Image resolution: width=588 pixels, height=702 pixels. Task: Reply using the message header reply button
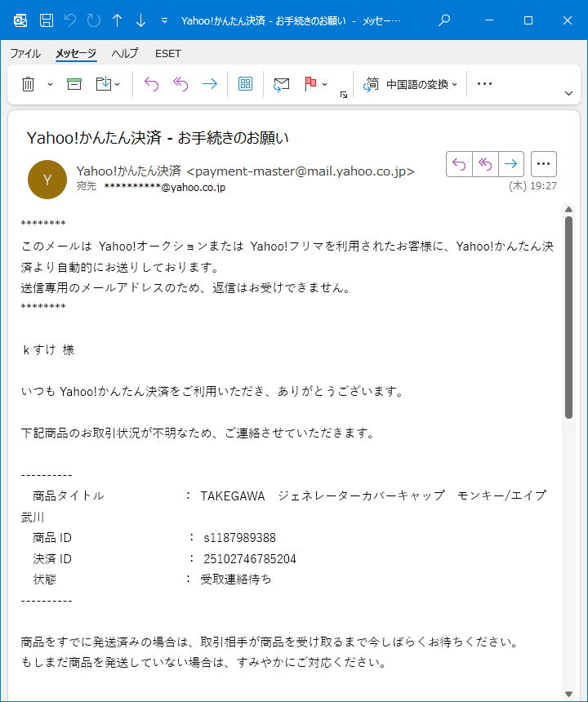(459, 164)
